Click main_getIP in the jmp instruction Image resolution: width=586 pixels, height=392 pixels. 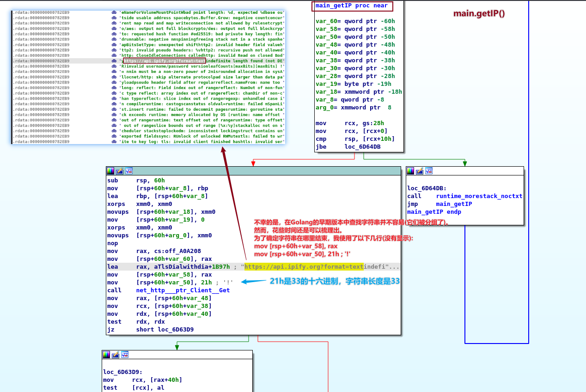[454, 204]
